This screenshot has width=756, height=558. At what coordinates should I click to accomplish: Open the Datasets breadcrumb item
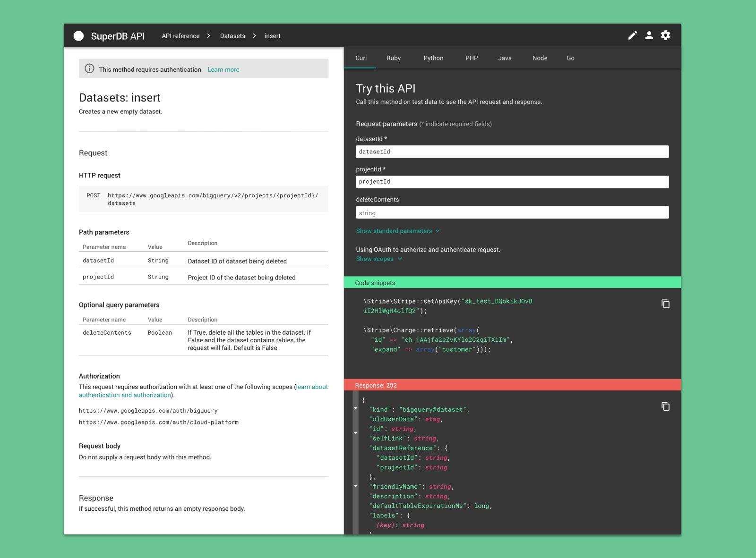232,35
